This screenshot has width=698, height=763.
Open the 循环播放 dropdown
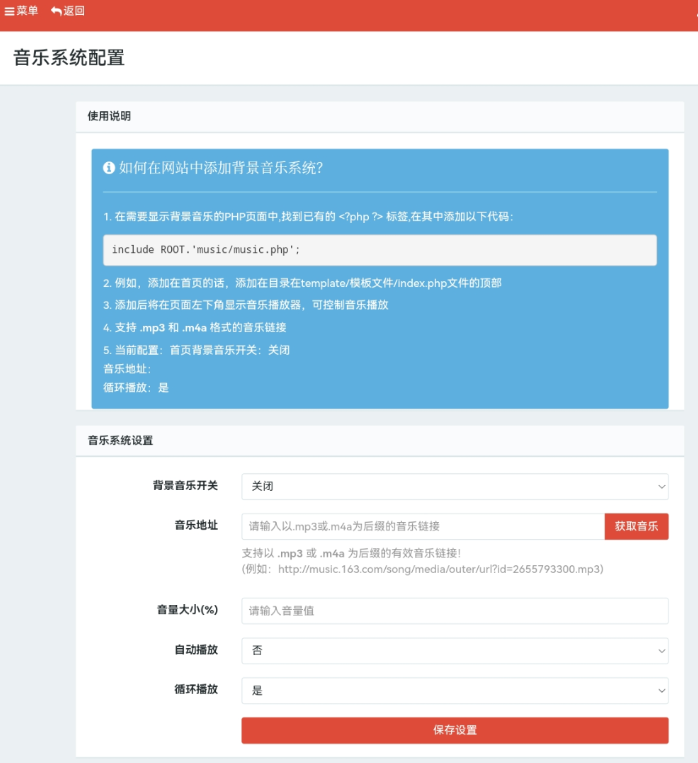(454, 690)
